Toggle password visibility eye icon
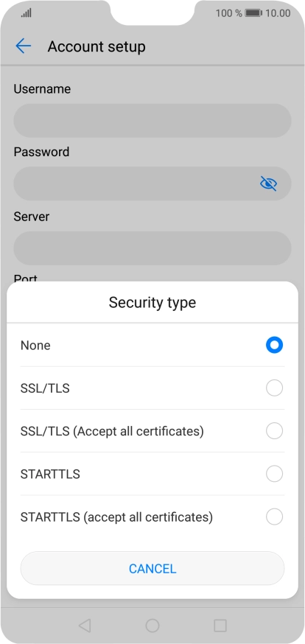 click(268, 183)
